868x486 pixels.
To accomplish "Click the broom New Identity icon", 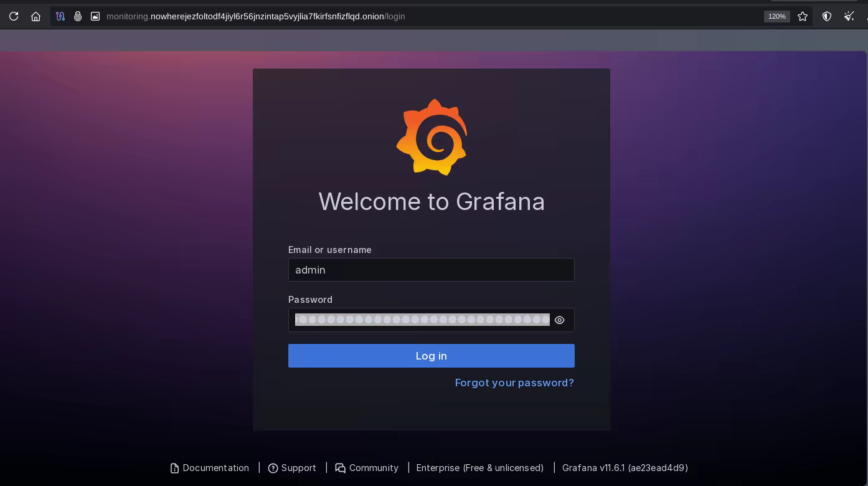I will click(849, 16).
